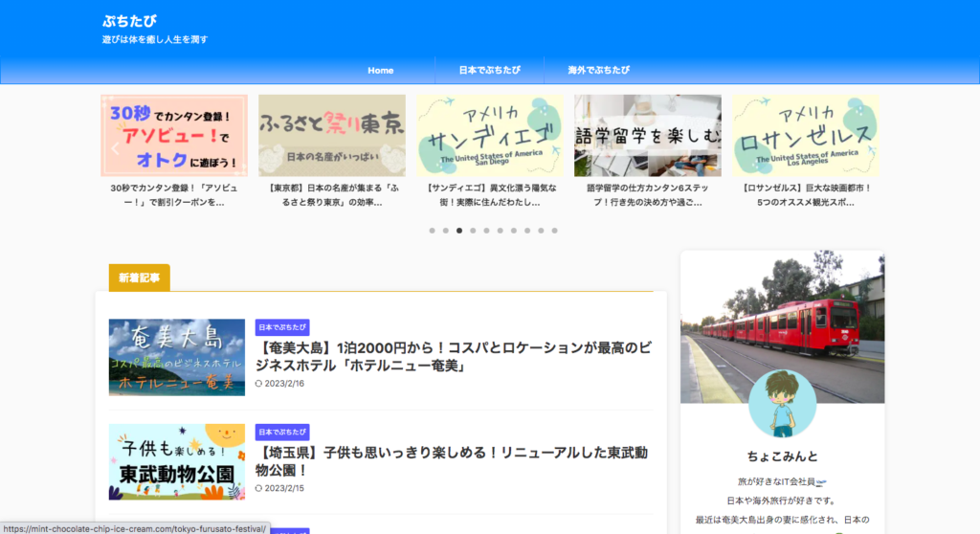The image size is (980, 534).
Task: Open the ふるさと祭り東京 carousel thumbnail
Action: pos(332,136)
